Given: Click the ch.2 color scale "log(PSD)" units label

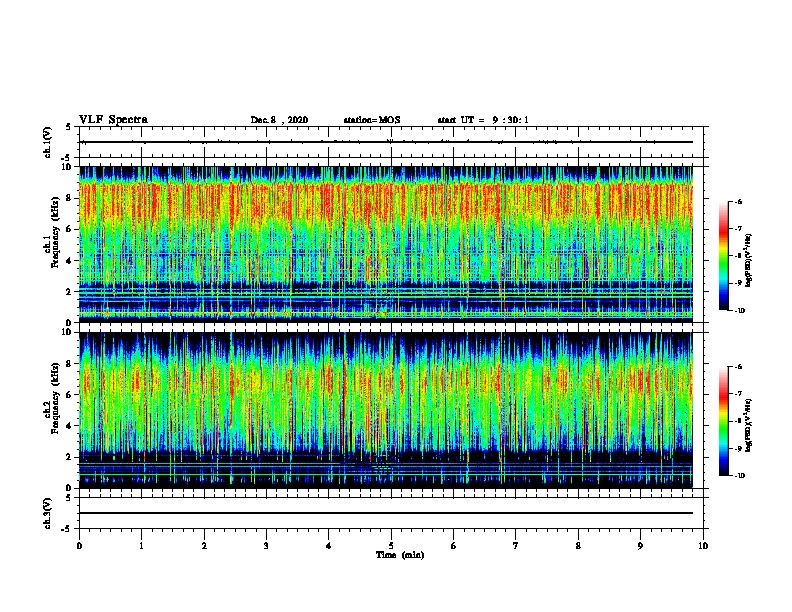Looking at the screenshot, I should pyautogui.click(x=749, y=425).
